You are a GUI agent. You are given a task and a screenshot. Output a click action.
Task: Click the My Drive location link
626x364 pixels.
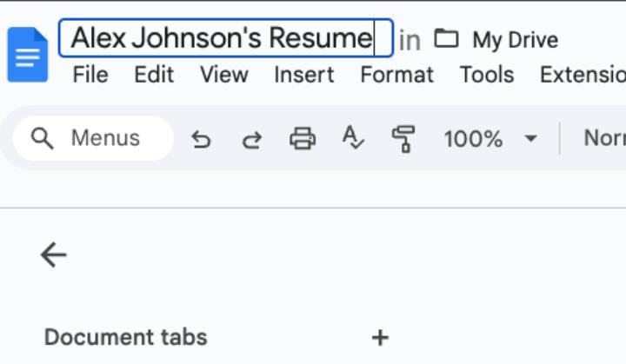coord(515,40)
